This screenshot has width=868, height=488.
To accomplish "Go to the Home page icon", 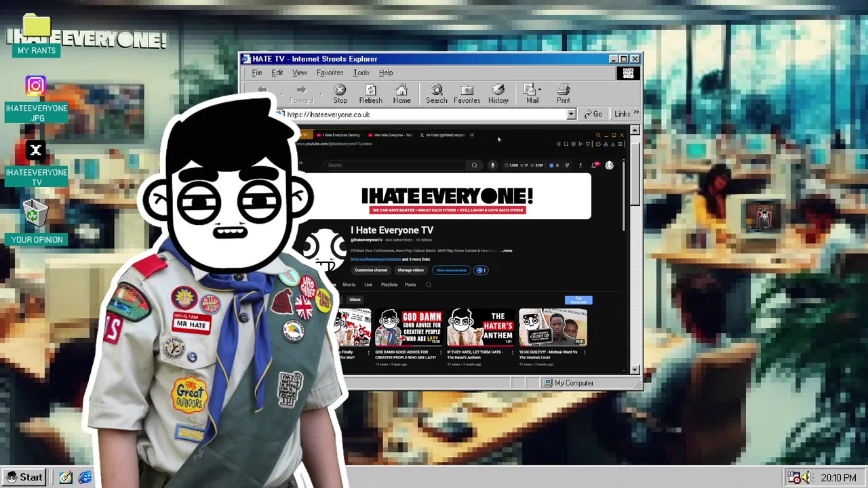I will click(x=401, y=94).
